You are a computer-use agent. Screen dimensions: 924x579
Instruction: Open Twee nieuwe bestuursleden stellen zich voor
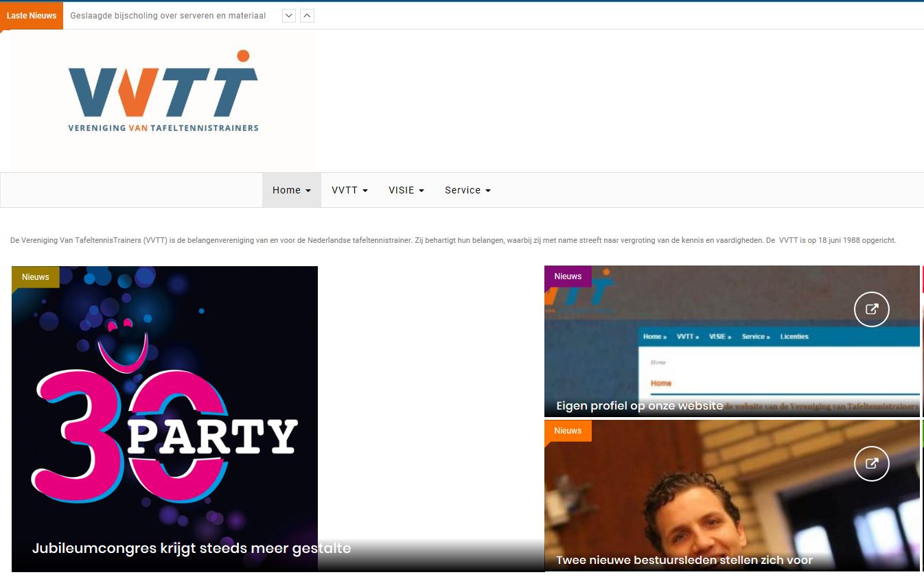pyautogui.click(x=684, y=560)
